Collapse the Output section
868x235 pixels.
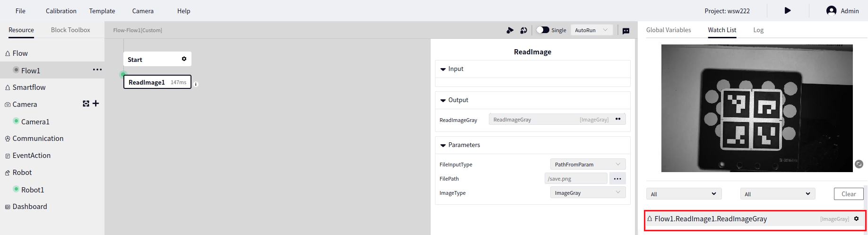(443, 100)
